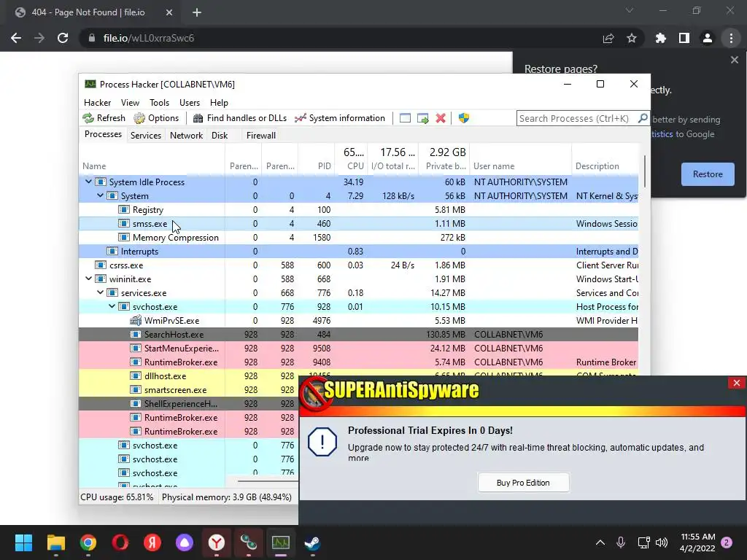Image resolution: width=747 pixels, height=560 pixels.
Task: Open the Windows Start menu
Action: (x=23, y=542)
